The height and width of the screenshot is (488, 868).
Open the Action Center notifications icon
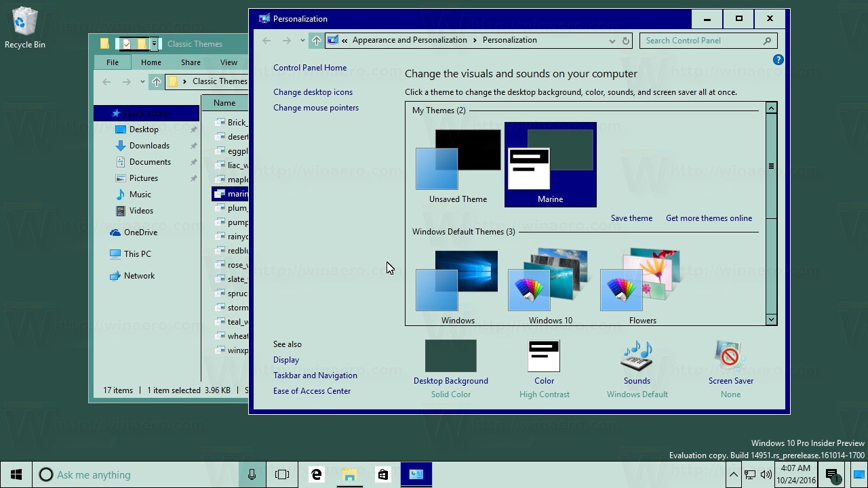pos(832,474)
